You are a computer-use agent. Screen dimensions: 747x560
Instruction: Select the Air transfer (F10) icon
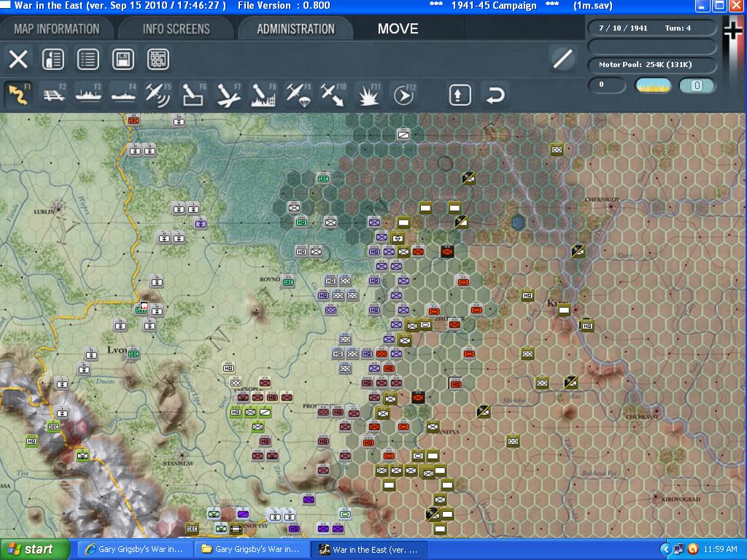tap(333, 94)
